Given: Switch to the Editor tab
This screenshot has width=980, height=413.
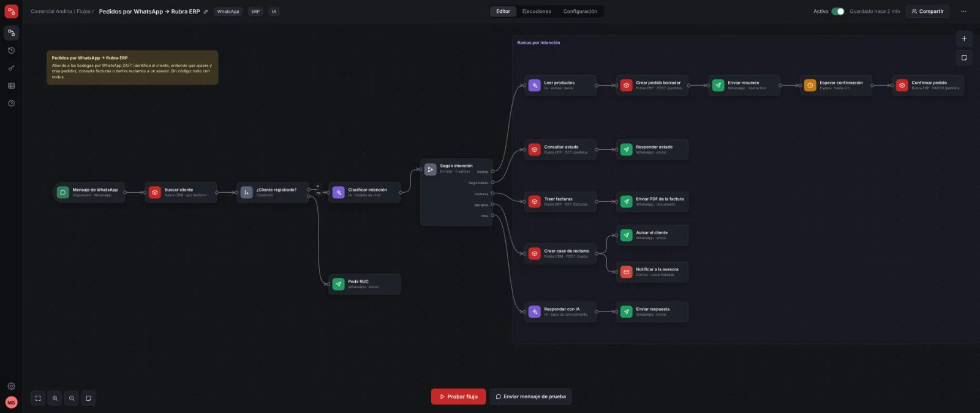Looking at the screenshot, I should coord(503,11).
